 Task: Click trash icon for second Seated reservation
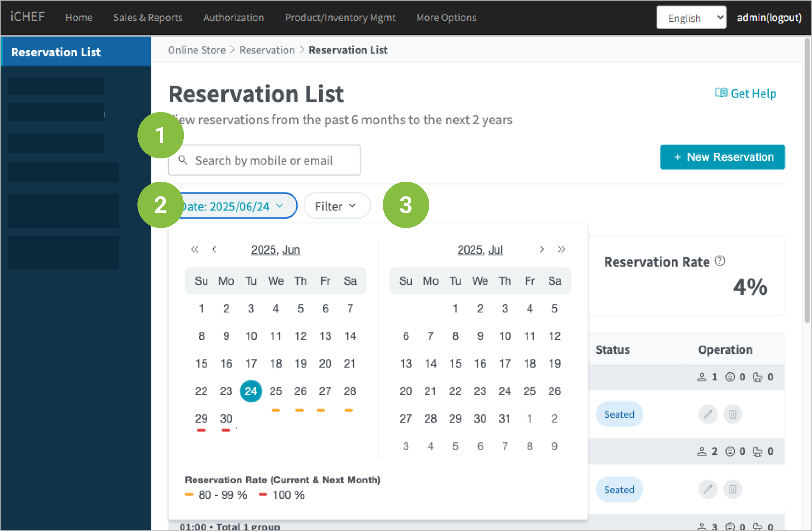click(x=733, y=490)
